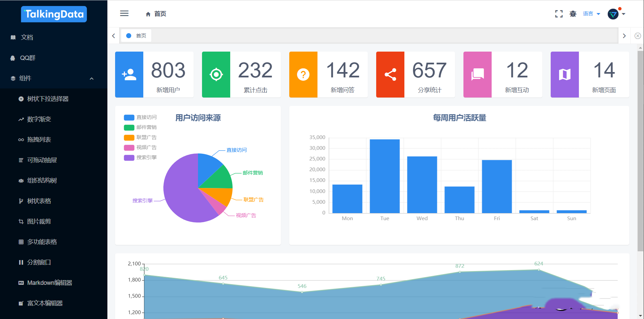Click the 872 data point label
This screenshot has height=319, width=644.
click(460, 266)
